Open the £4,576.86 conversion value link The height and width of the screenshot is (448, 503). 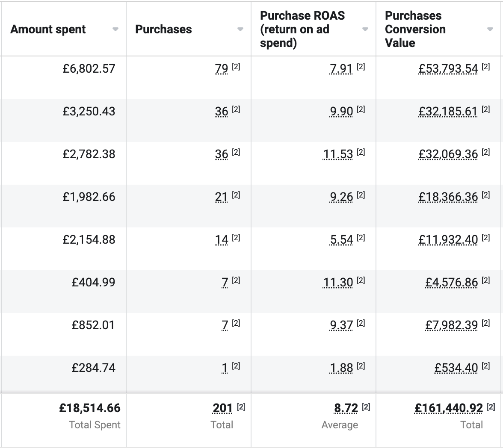coord(451,283)
